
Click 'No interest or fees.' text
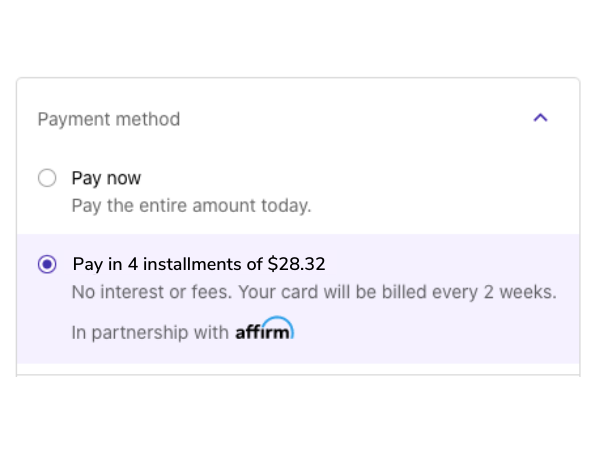[x=152, y=292]
